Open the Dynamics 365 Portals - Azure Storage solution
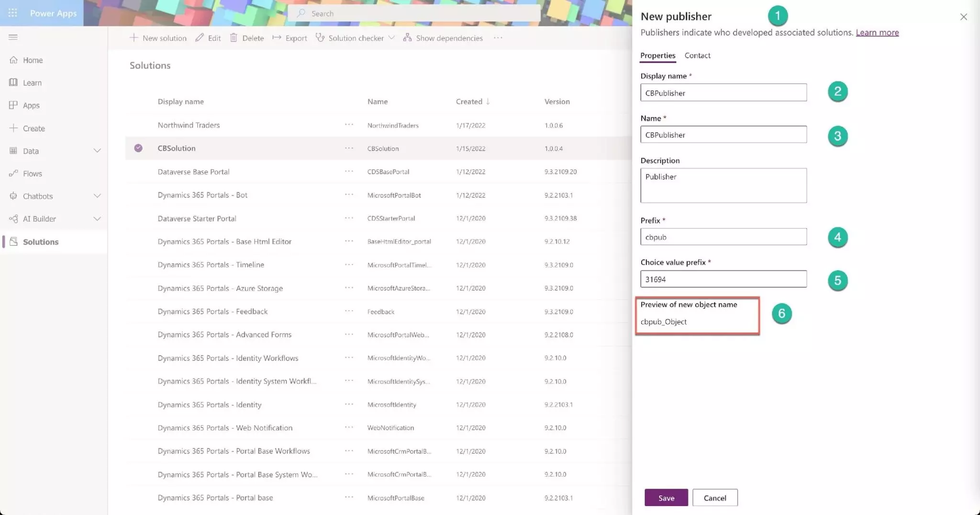The height and width of the screenshot is (515, 980). point(220,288)
